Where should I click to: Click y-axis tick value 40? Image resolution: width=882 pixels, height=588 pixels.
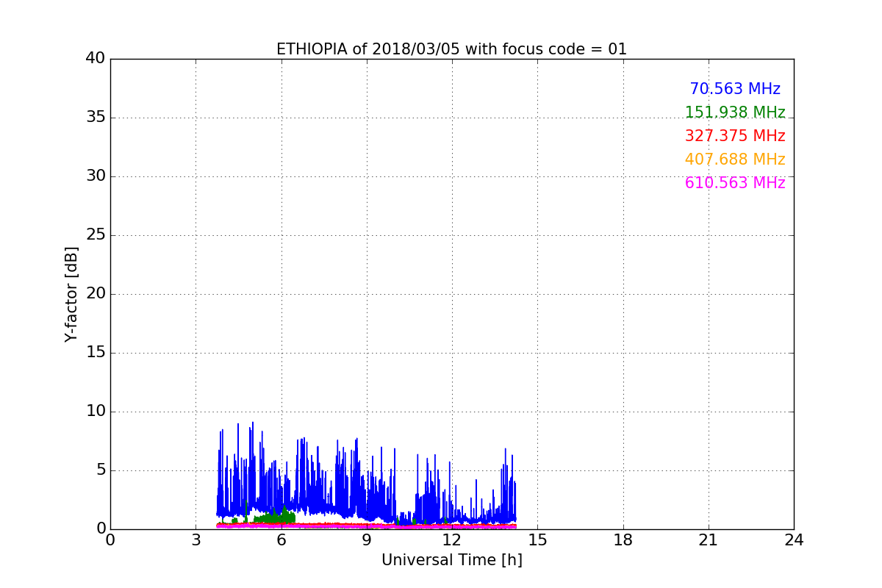tap(96, 59)
